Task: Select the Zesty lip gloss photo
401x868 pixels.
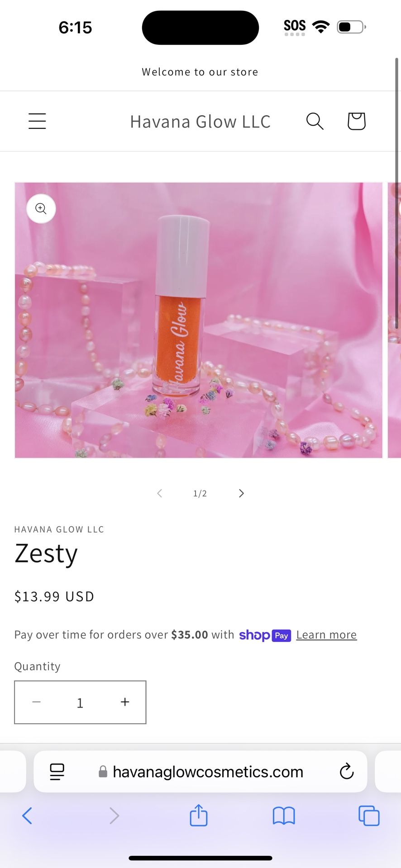Action: coord(199,320)
